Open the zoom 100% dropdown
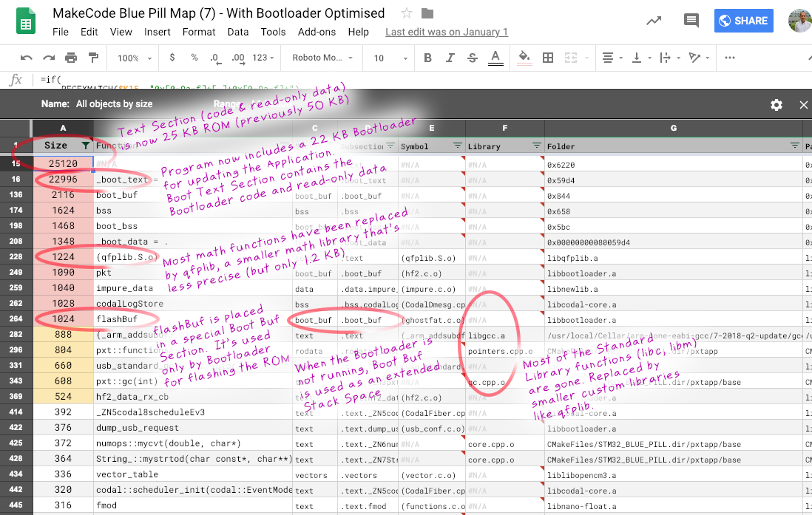The height and width of the screenshot is (515, 812). [134, 58]
